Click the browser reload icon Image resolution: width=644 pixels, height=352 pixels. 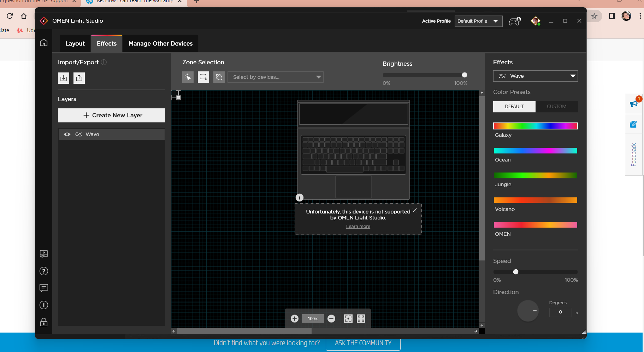point(10,16)
